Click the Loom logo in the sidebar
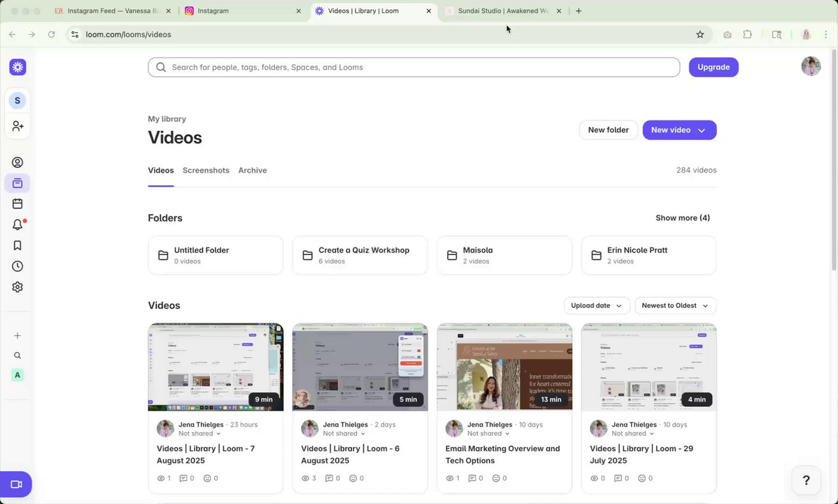 pos(18,67)
